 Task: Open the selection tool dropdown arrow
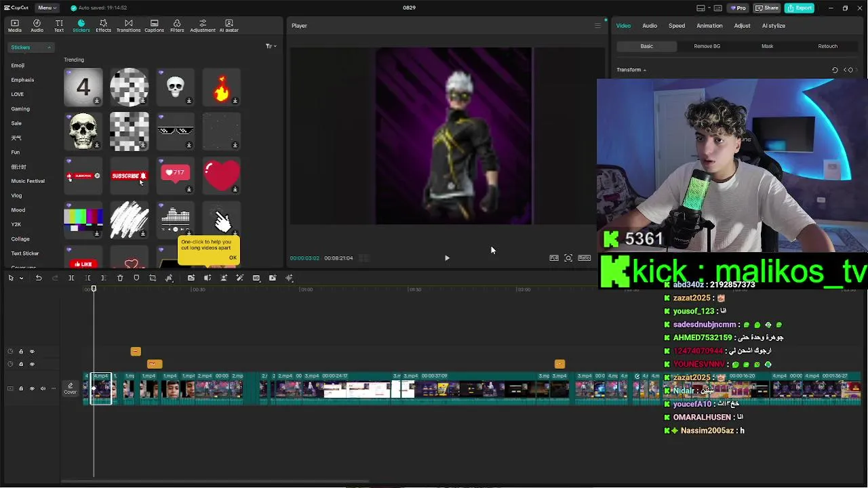(x=22, y=278)
